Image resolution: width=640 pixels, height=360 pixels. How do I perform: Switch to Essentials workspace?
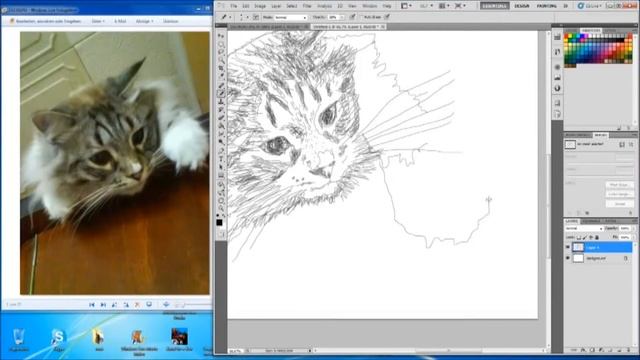coord(494,6)
